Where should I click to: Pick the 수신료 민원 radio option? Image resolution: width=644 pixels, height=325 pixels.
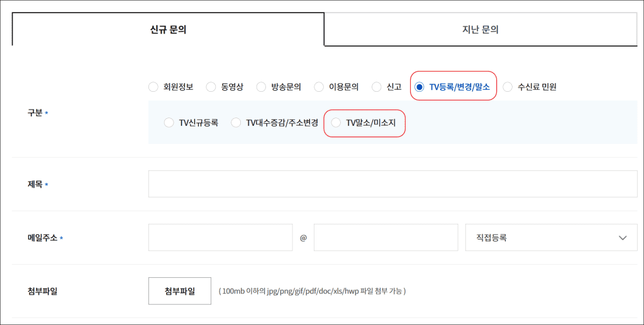[x=508, y=87]
